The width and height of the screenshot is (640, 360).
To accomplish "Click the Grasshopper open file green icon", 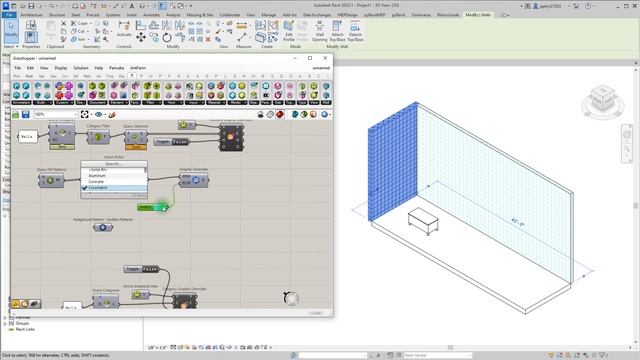I will [x=16, y=114].
